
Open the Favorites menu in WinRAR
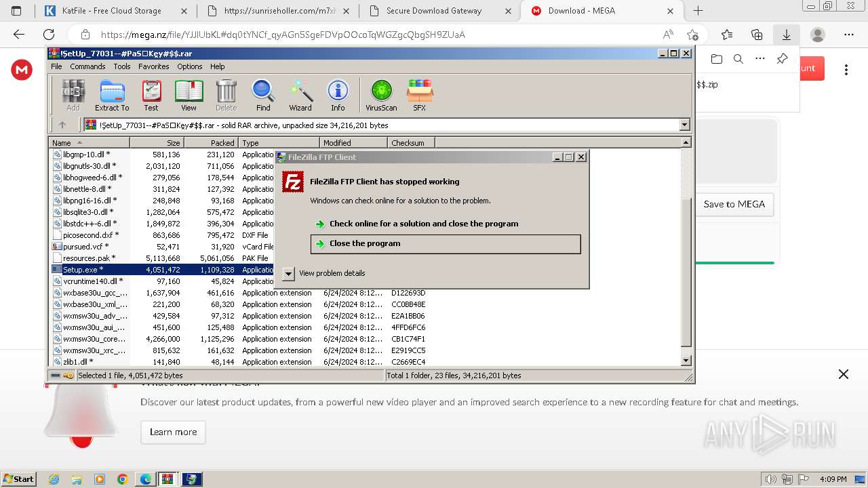(154, 66)
